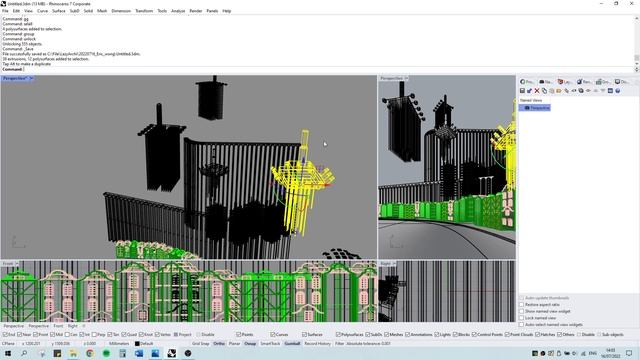This screenshot has height=360, width=640.
Task: Enable Lock named view checkbox
Action: tap(521, 318)
